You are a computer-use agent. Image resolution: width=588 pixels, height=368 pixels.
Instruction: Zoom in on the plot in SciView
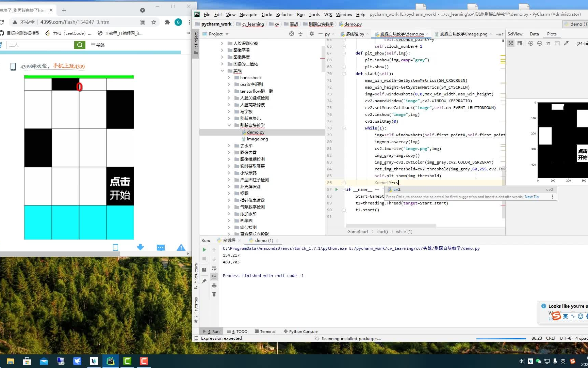pos(531,43)
